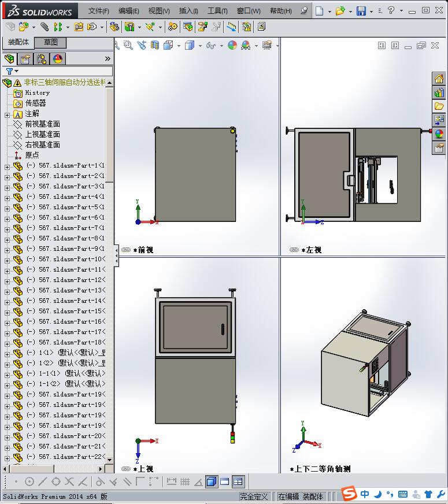Expand the 567.sldasm-Part-1 tree node
448x504 pixels.
click(7, 167)
